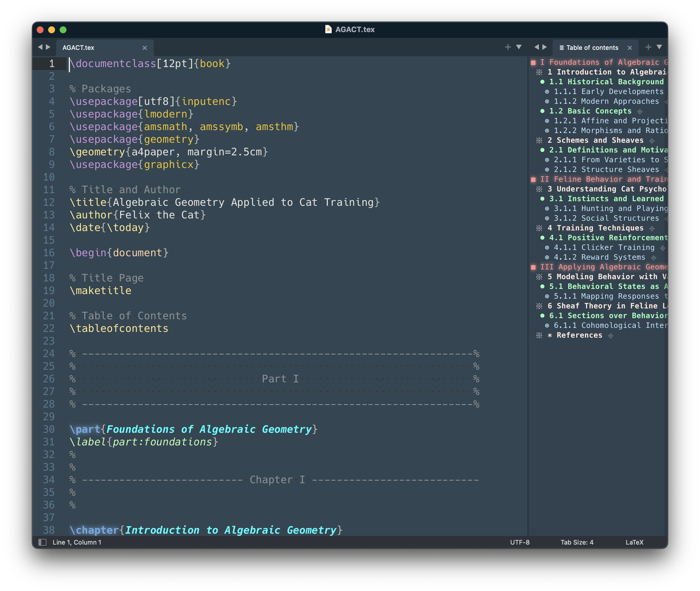The height and width of the screenshot is (591, 700).
Task: Add a new tab in the Table of contents pane
Action: point(648,47)
